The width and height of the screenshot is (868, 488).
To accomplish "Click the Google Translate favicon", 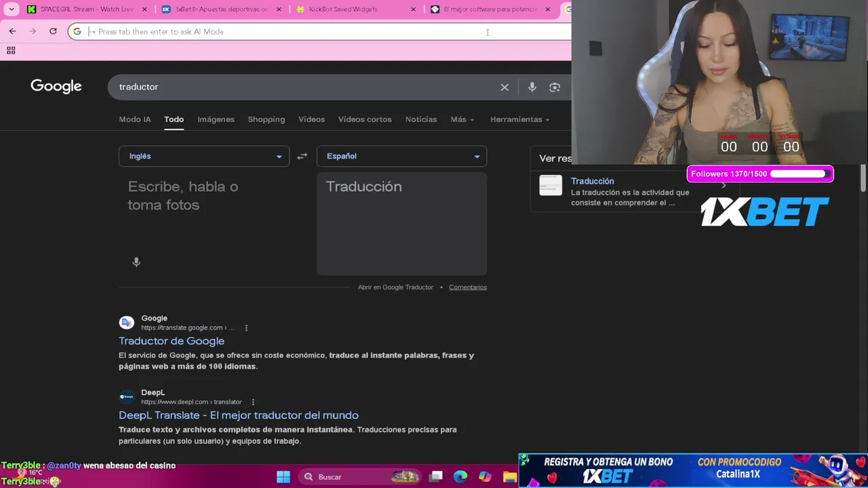I will 127,323.
